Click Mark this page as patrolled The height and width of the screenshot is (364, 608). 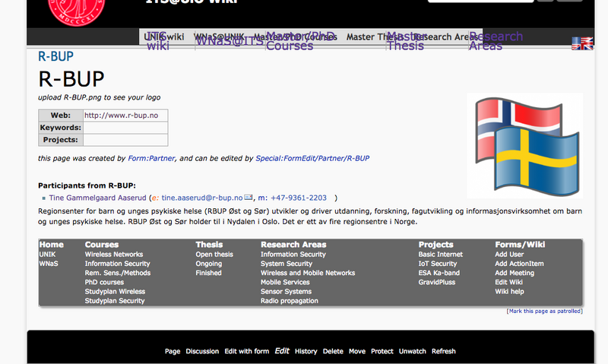point(544,311)
